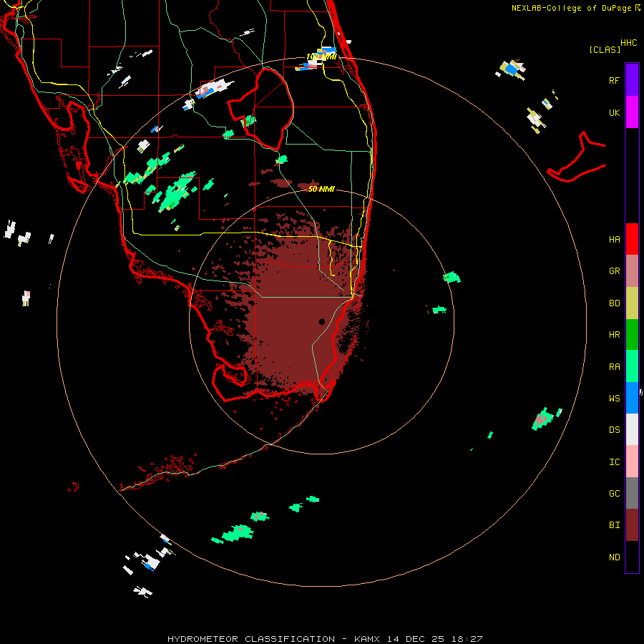Viewport: 644px width, 644px height.
Task: Click the RF legend label
Action: pos(614,80)
